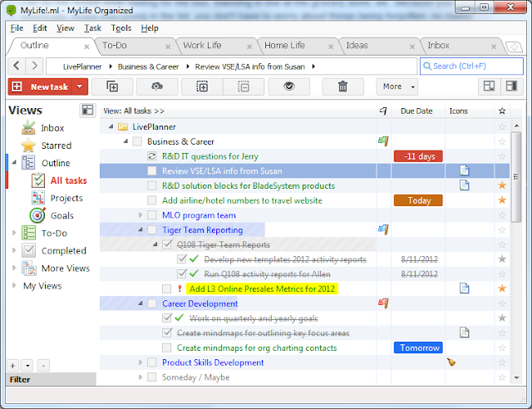Expand the More Views group

(x=14, y=268)
